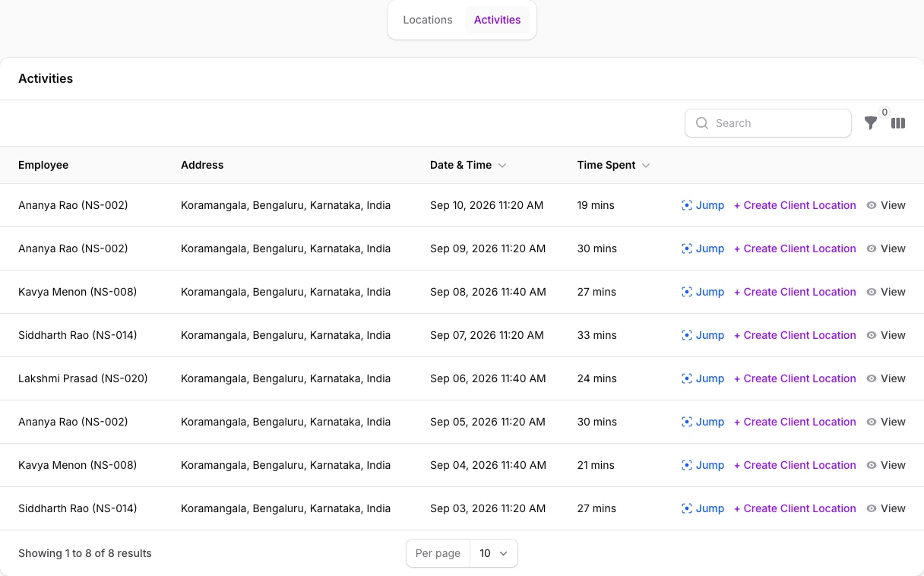Create Client Location for Sep 08 row
This screenshot has width=924, height=576.
click(x=795, y=292)
